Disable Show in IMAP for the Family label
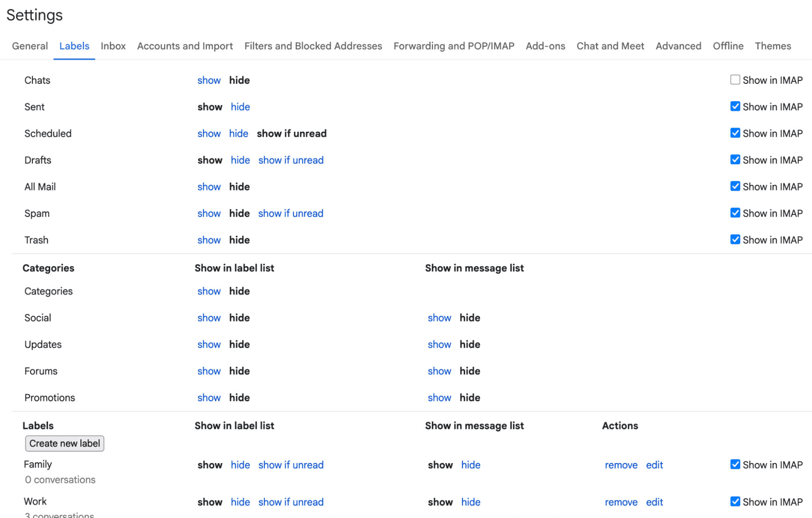The height and width of the screenshot is (518, 812). pos(735,464)
